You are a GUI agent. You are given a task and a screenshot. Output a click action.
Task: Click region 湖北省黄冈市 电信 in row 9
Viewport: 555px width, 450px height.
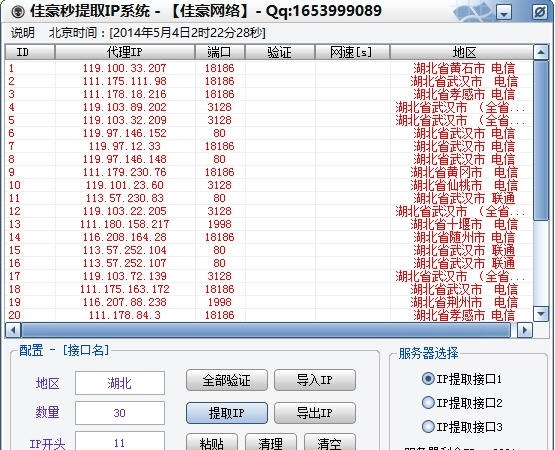464,172
